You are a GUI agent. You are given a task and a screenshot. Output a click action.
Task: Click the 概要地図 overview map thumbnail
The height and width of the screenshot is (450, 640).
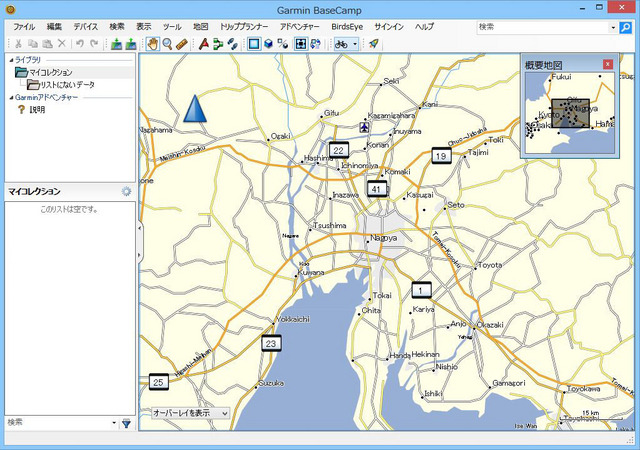[570, 113]
